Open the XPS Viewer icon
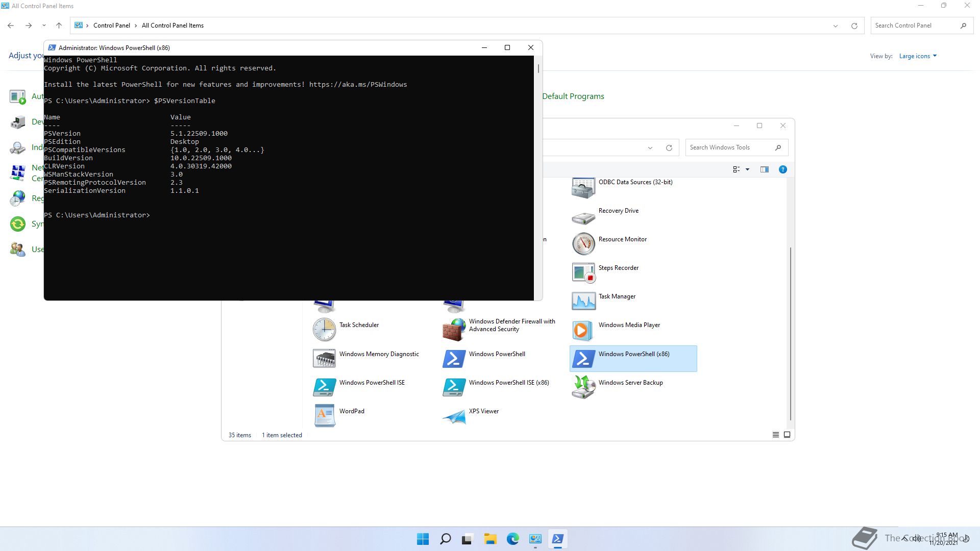Image resolution: width=980 pixels, height=551 pixels. [454, 416]
